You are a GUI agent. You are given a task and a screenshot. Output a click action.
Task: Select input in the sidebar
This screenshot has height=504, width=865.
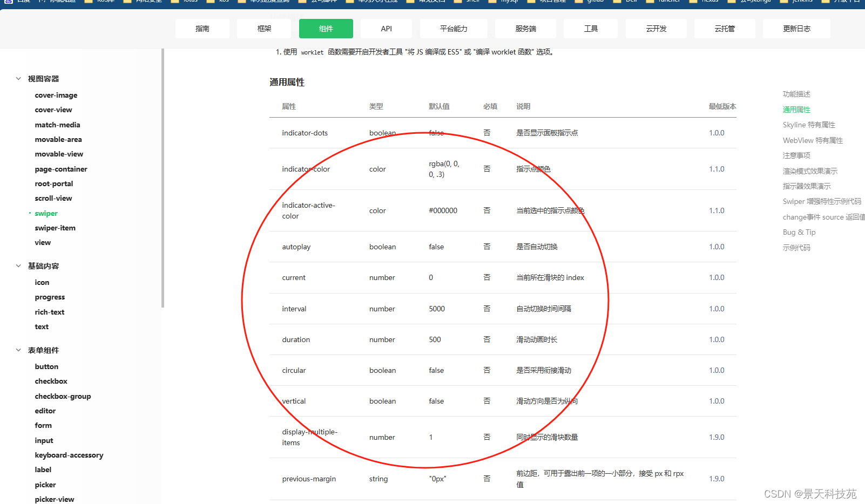pyautogui.click(x=44, y=440)
